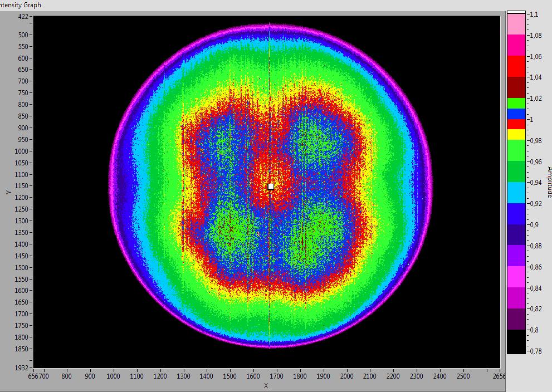Click the 0,84 label on the color scale
The height and width of the screenshot is (392, 552).
pyautogui.click(x=536, y=288)
